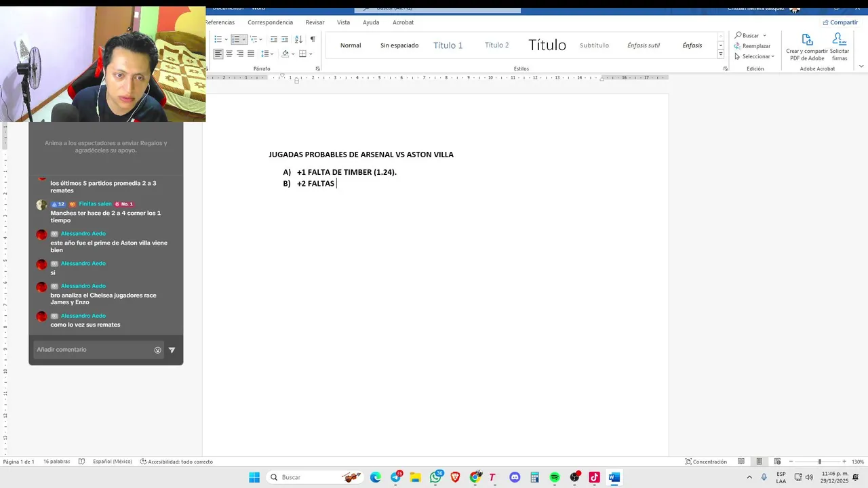Expand numbering style dropdown arrow
The height and width of the screenshot is (488, 868).
coord(244,39)
